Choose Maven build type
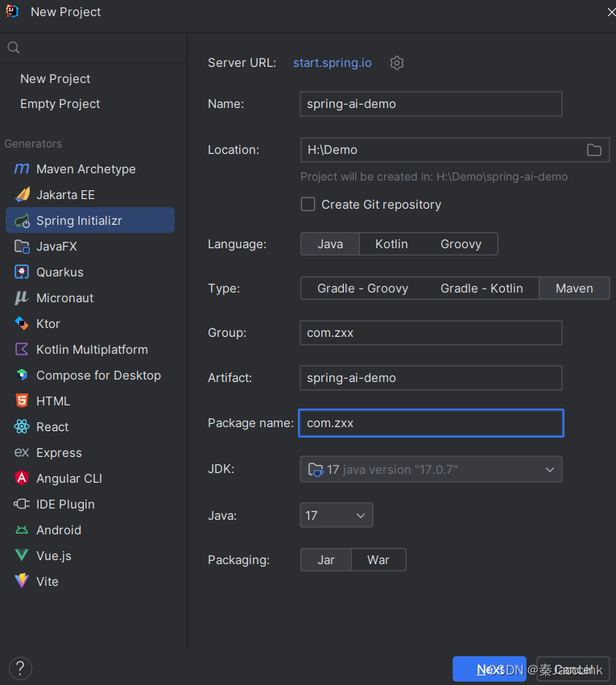Screen dimensions: 616x685 point(574,289)
